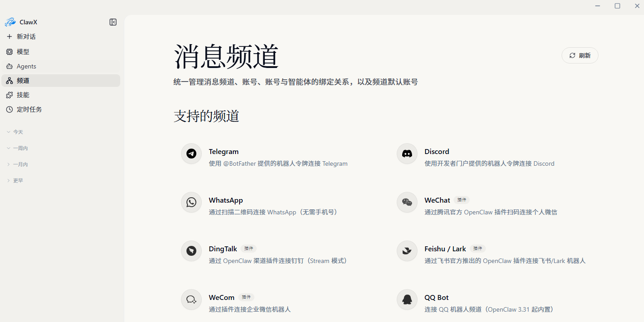The width and height of the screenshot is (644, 322).
Task: Open the 模型 page
Action: (x=61, y=52)
